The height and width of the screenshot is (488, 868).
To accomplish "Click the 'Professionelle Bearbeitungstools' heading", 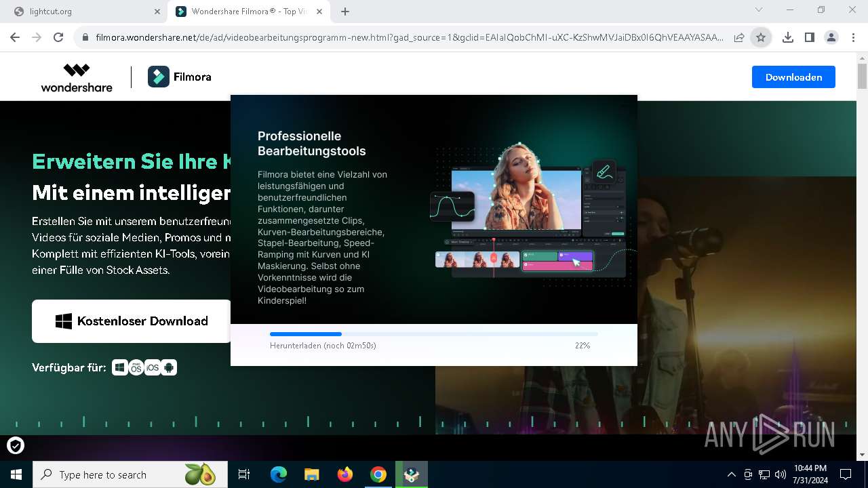I will (x=312, y=144).
